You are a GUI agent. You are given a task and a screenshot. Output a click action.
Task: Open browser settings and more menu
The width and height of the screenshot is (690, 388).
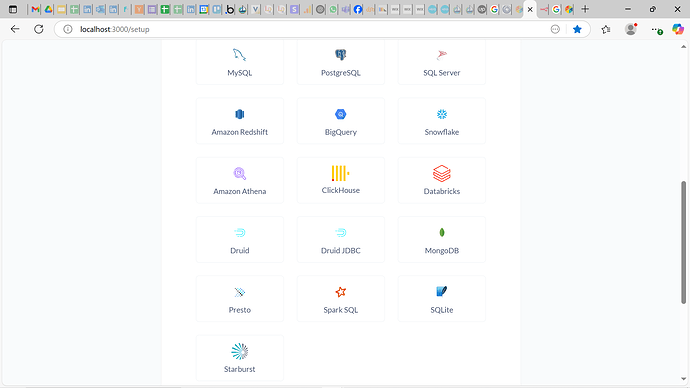click(656, 30)
